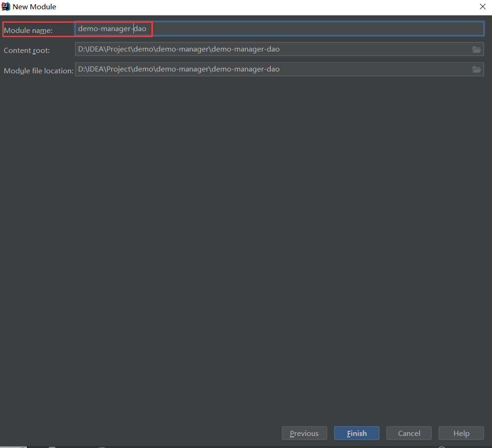Go back with the Previous button
This screenshot has height=448, width=492.
(304, 433)
